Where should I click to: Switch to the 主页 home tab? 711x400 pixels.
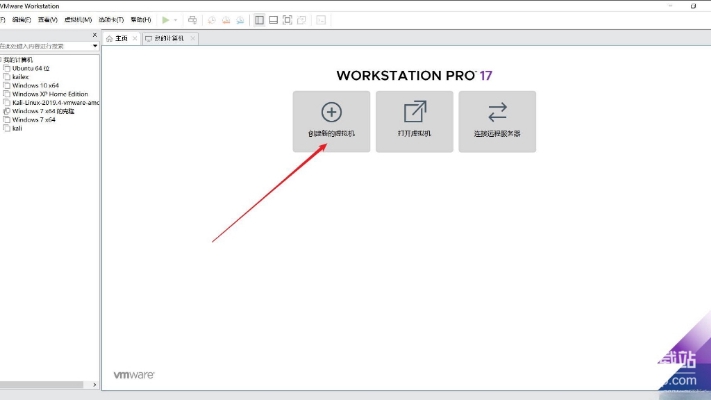121,39
